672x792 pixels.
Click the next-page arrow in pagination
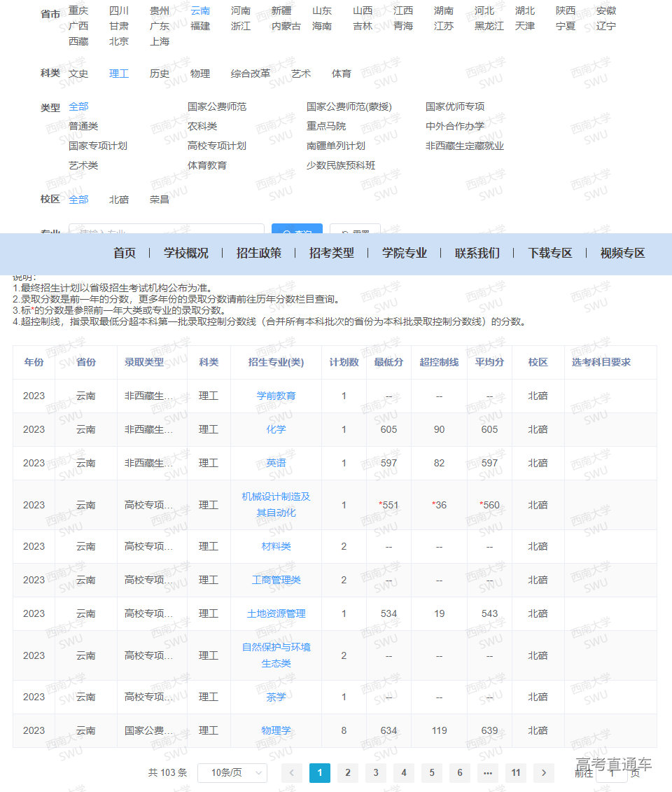(544, 773)
